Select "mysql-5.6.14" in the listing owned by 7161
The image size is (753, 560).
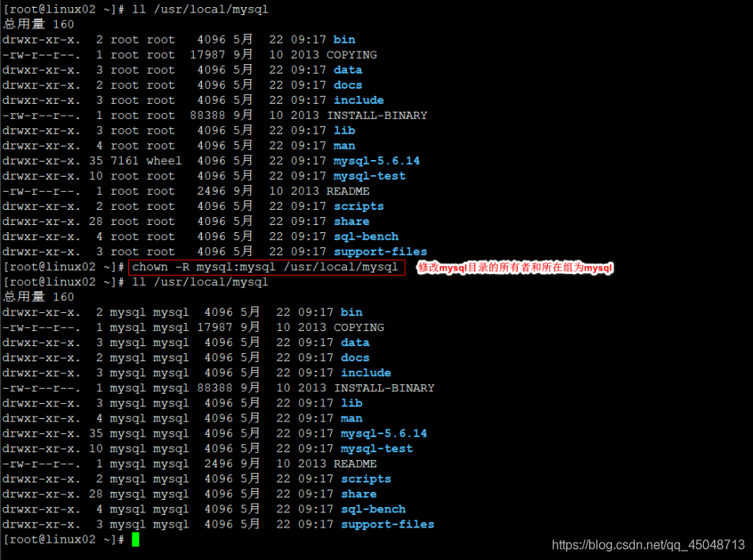377,161
